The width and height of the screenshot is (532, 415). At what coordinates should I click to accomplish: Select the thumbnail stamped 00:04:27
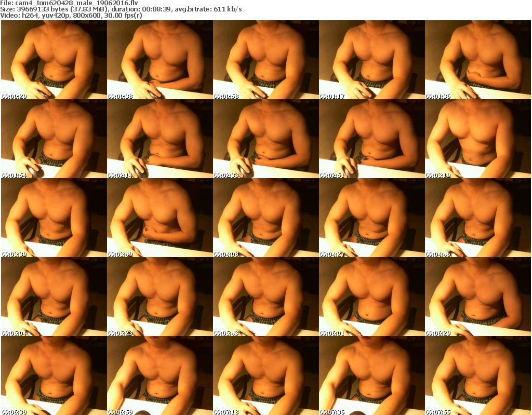[372, 218]
